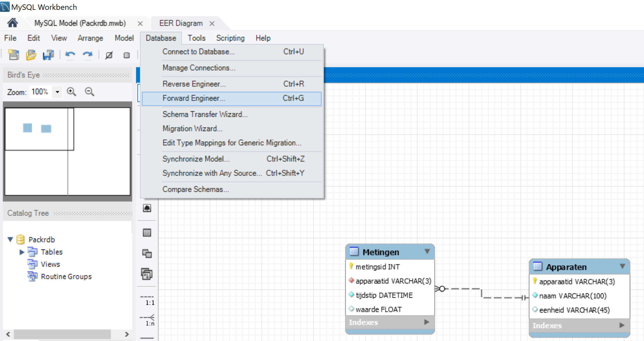
Task: Select the 1:1 non-identifying relationship tool
Action: click(147, 300)
